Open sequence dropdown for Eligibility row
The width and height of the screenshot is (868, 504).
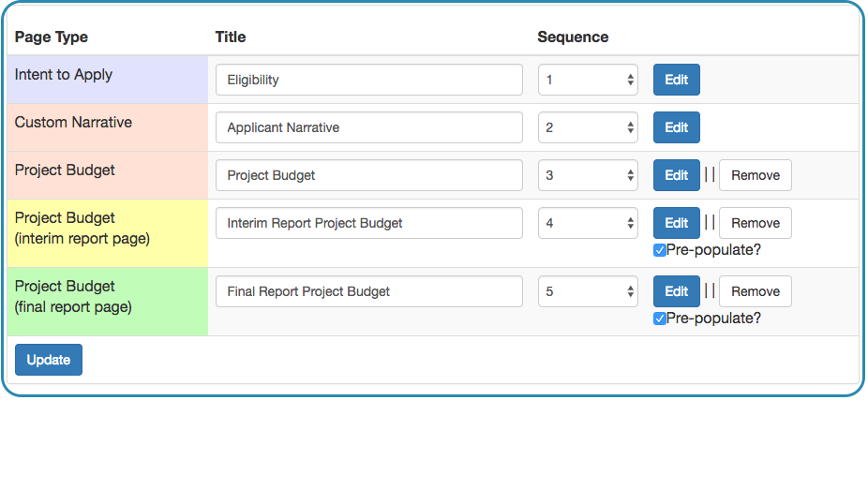[x=588, y=80]
